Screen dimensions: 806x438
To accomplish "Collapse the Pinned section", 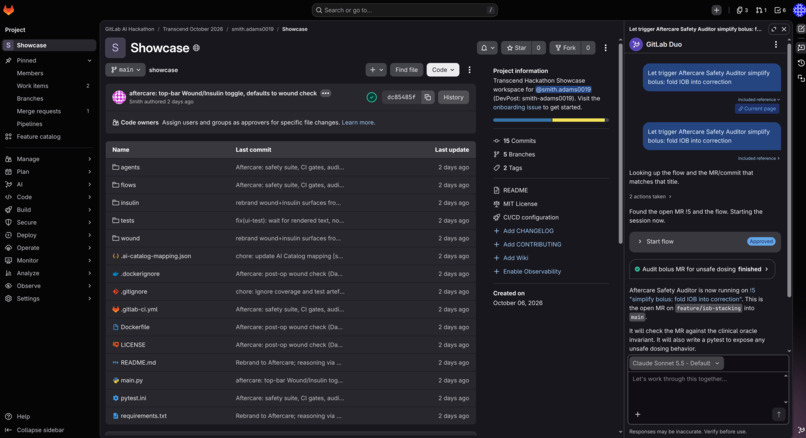I will (x=48, y=61).
